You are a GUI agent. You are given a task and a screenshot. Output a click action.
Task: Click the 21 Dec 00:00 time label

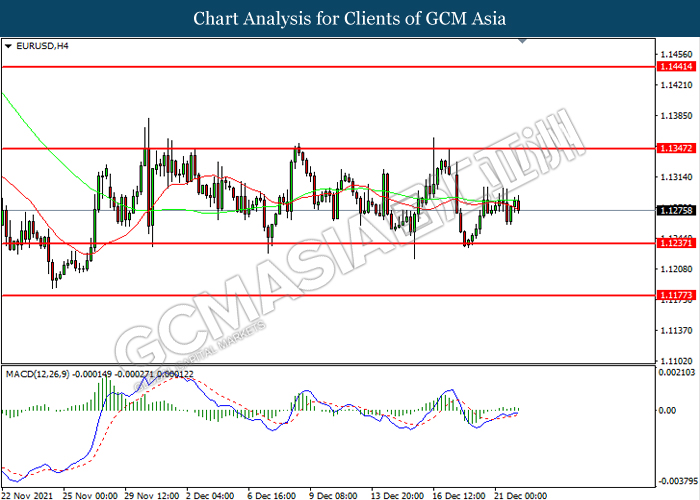point(521,495)
